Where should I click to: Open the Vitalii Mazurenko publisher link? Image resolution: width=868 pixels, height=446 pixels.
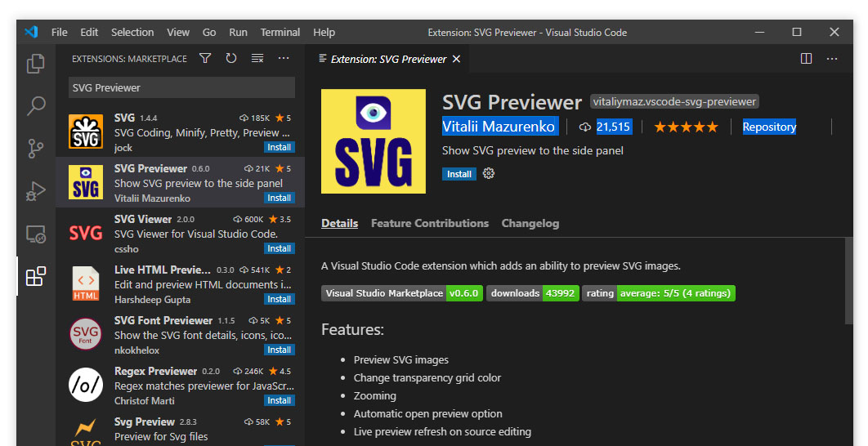[499, 127]
